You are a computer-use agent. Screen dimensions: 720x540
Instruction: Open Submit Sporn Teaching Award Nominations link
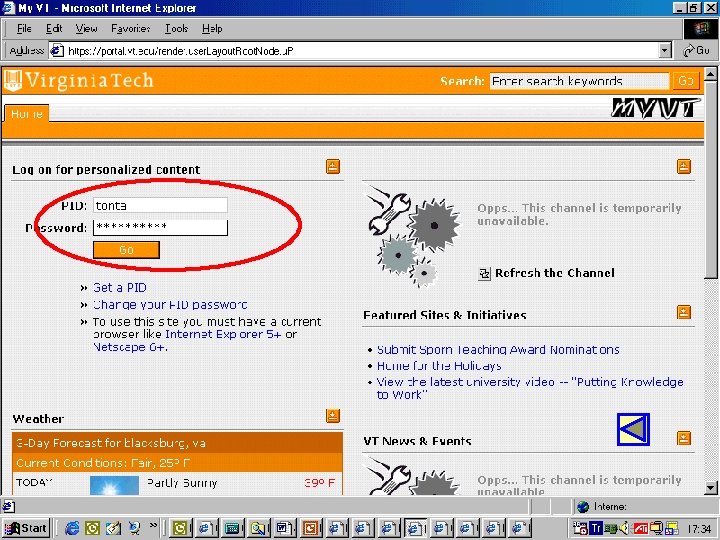(498, 350)
